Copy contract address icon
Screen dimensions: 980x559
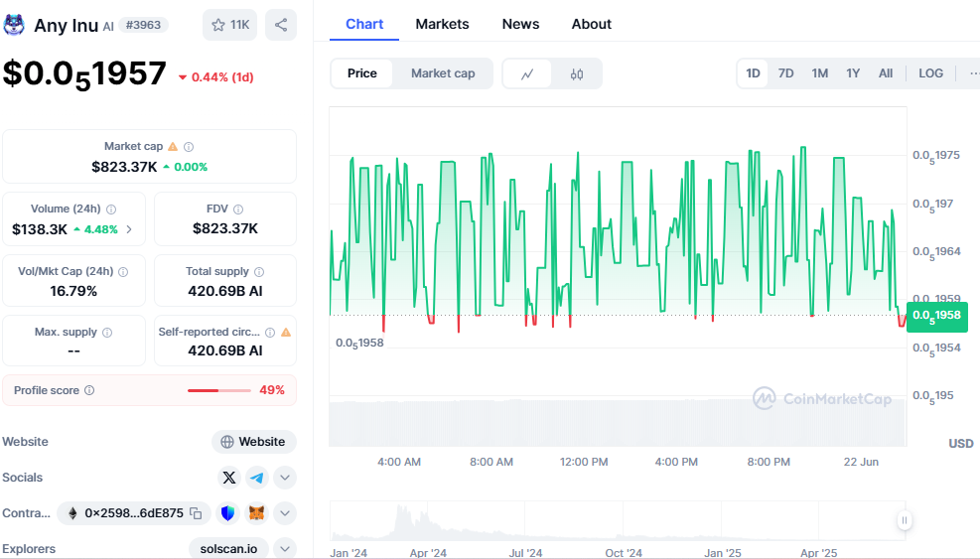pyautogui.click(x=197, y=513)
